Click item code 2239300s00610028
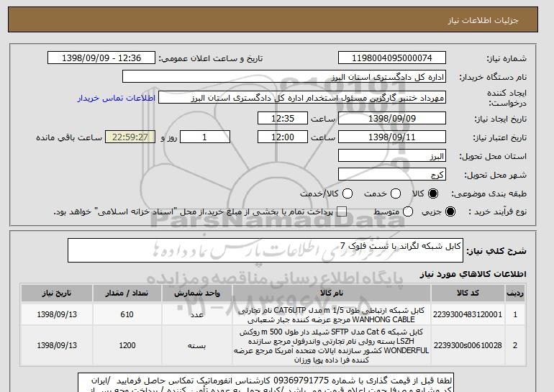This screenshot has height=392, width=554. [468, 345]
